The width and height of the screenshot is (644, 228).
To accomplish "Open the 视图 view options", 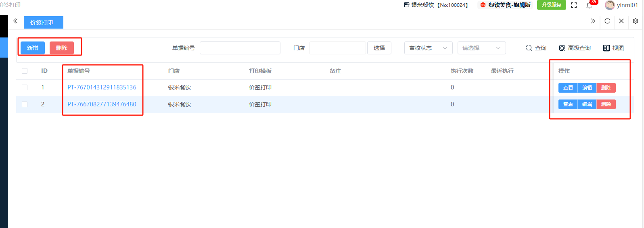I will (613, 48).
